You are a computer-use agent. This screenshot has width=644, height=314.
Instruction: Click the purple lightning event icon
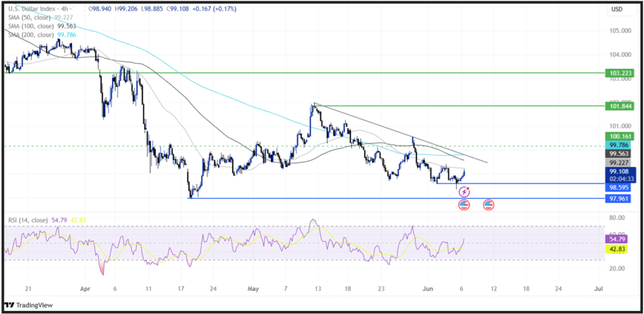pos(464,191)
